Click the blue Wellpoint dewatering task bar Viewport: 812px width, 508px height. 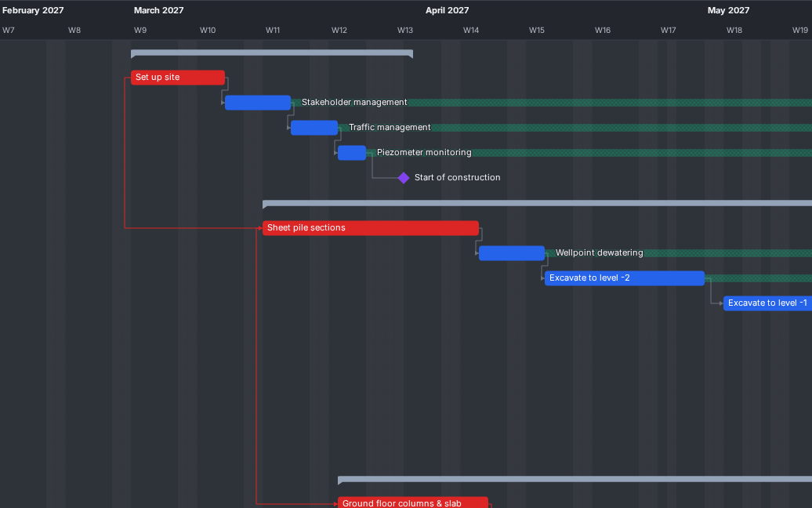point(511,253)
